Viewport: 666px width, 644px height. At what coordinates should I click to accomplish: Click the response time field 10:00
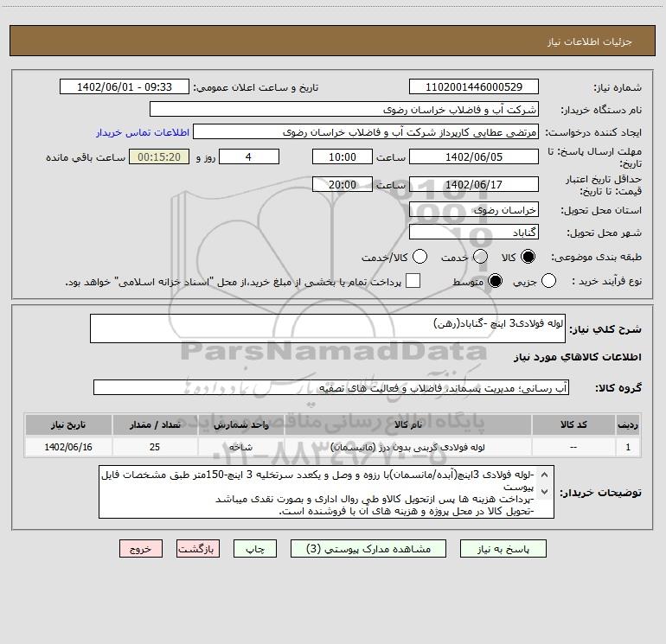click(343, 156)
